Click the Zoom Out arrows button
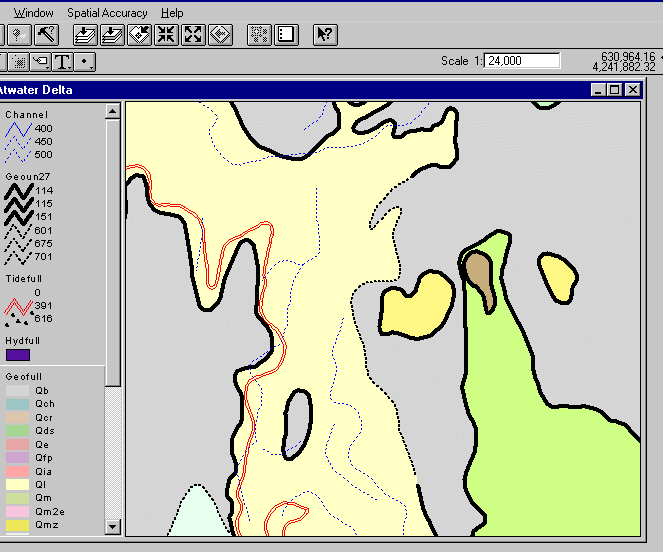 coord(194,34)
